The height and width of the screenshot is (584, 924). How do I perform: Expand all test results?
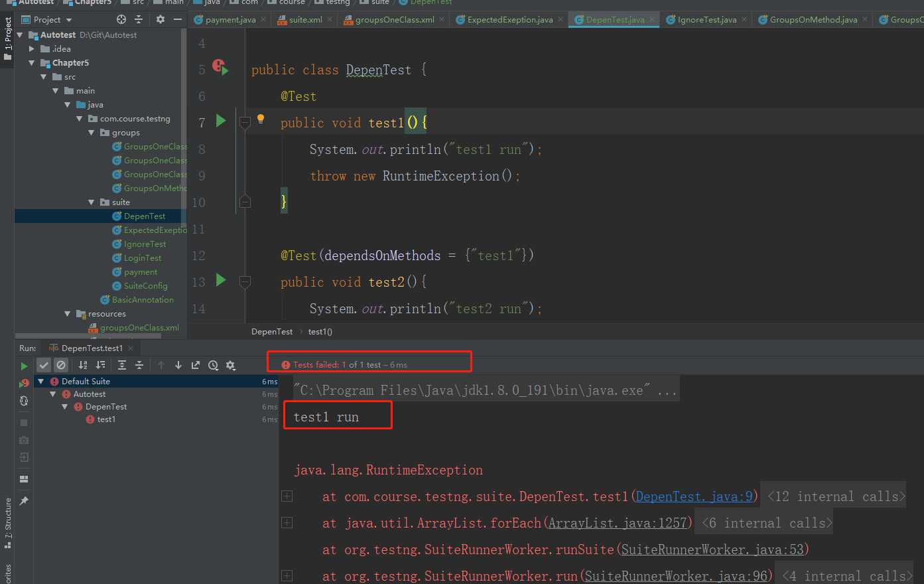(x=122, y=365)
